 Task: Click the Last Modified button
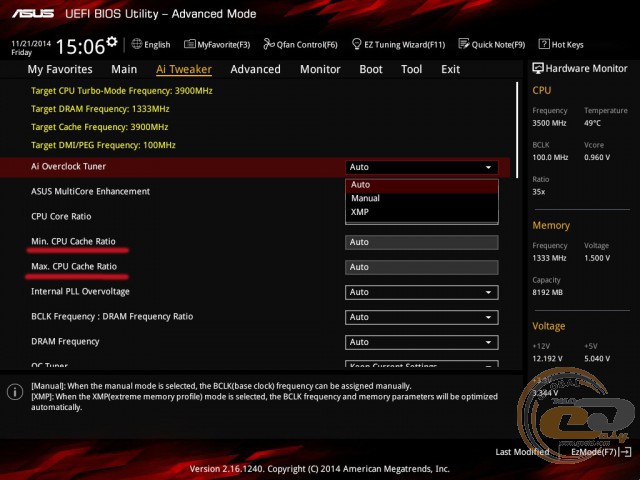522,452
